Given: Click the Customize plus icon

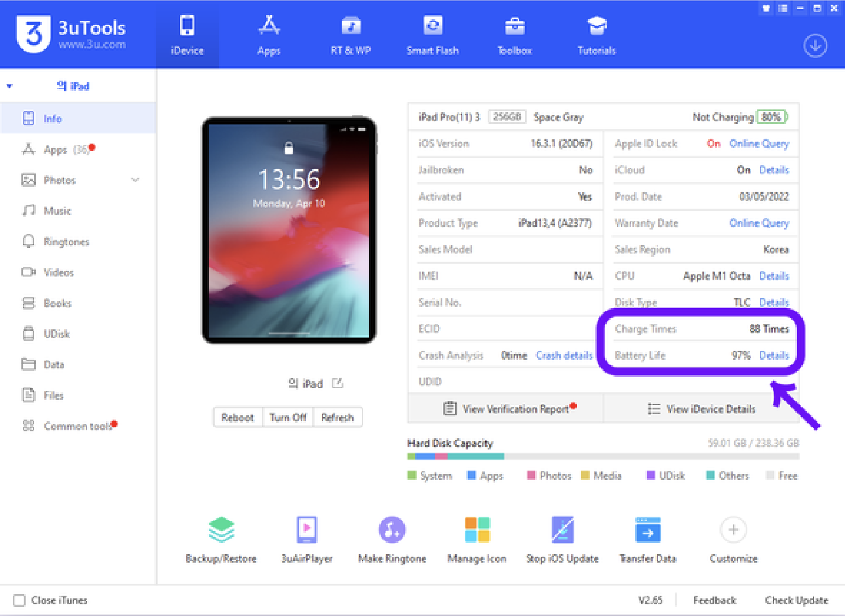Looking at the screenshot, I should point(733,530).
